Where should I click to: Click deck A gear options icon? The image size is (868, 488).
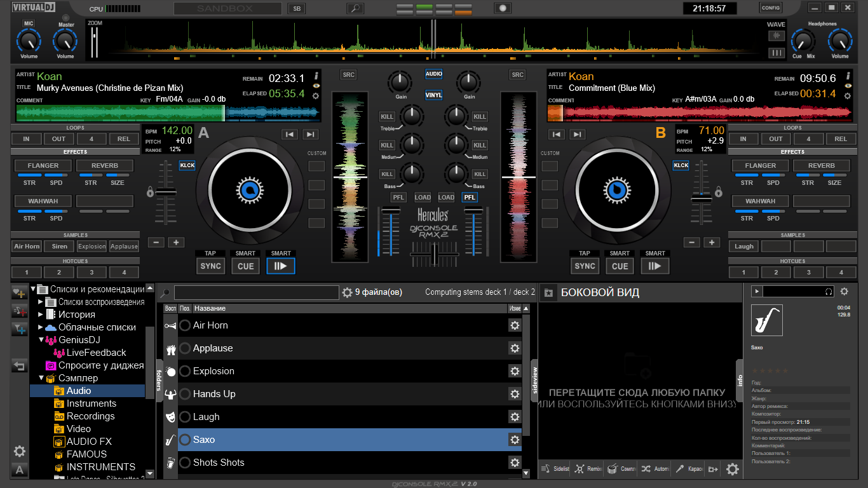pos(316,95)
